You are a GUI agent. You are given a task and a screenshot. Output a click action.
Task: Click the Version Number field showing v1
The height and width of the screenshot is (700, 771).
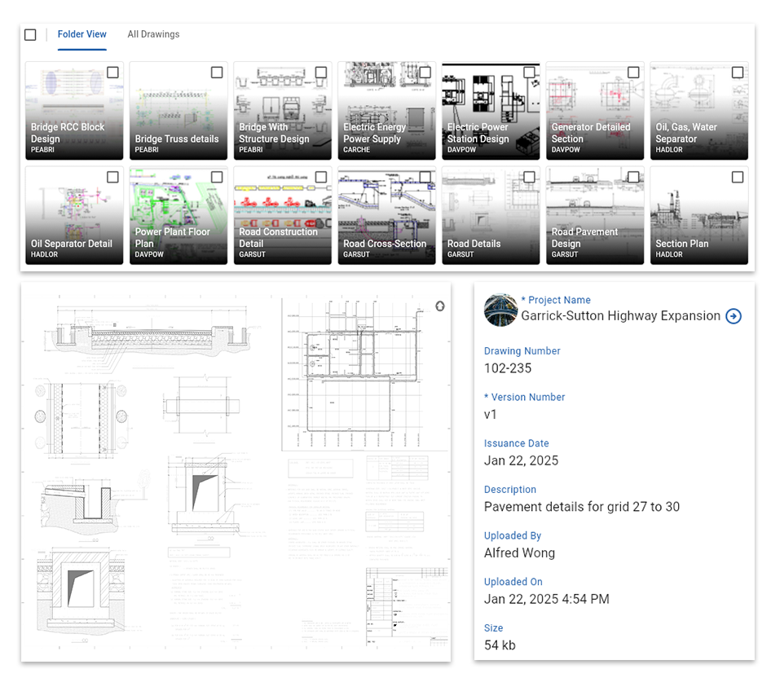[492, 414]
